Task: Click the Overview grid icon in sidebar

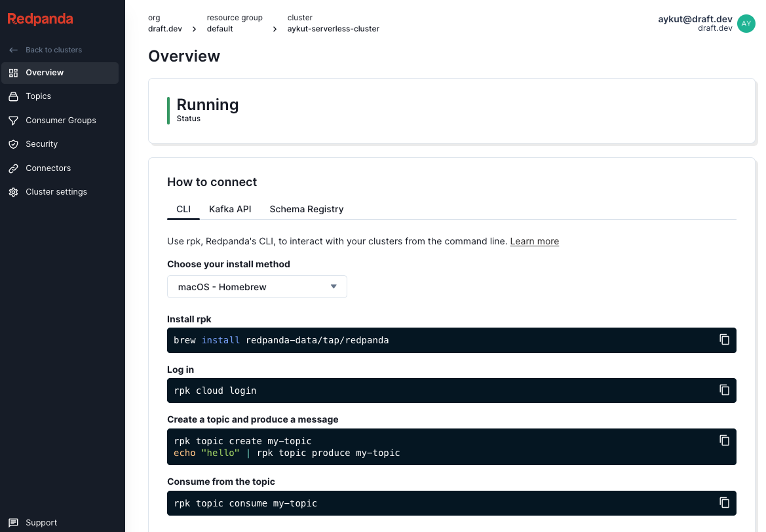Action: click(x=13, y=73)
